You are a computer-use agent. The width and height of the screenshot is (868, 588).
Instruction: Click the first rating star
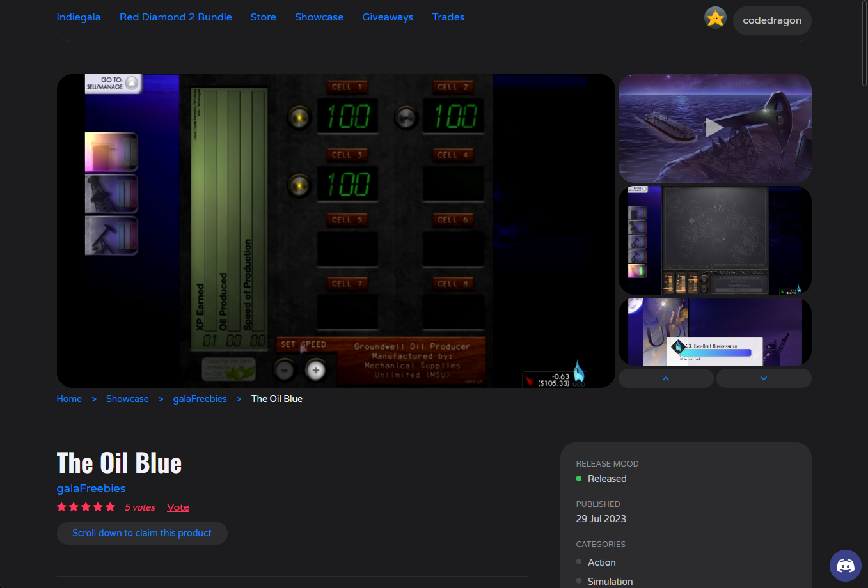tap(61, 507)
